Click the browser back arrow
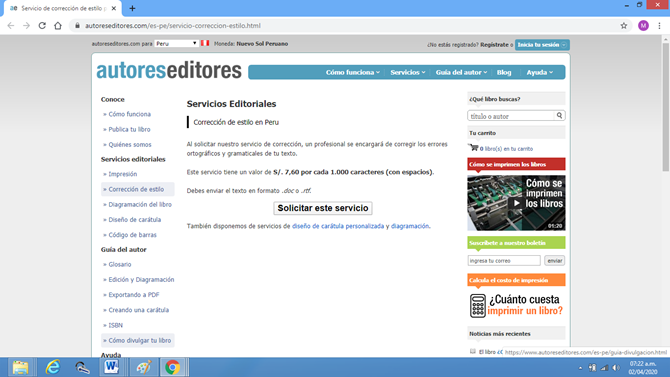 coord(11,26)
